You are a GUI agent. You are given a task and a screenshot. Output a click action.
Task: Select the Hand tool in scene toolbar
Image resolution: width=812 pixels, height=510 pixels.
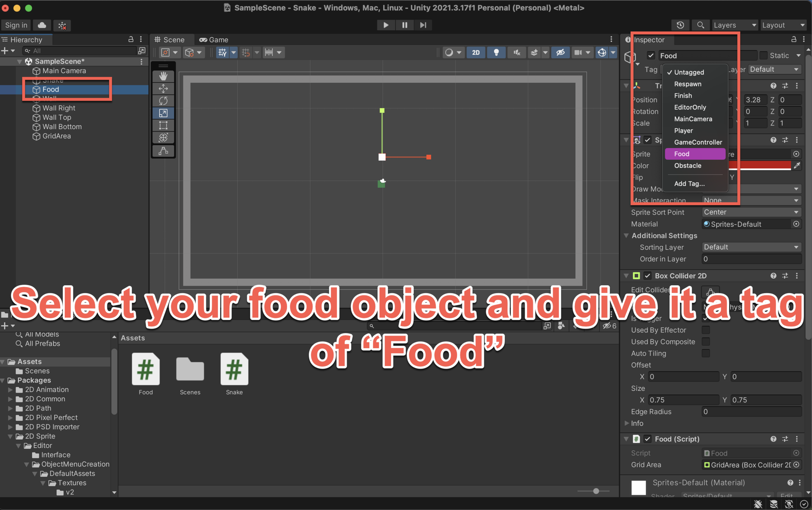coord(163,76)
